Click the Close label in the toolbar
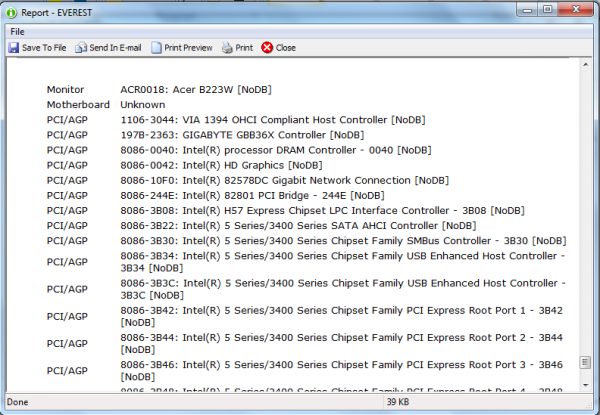The height and width of the screenshot is (415, 600). tap(286, 48)
